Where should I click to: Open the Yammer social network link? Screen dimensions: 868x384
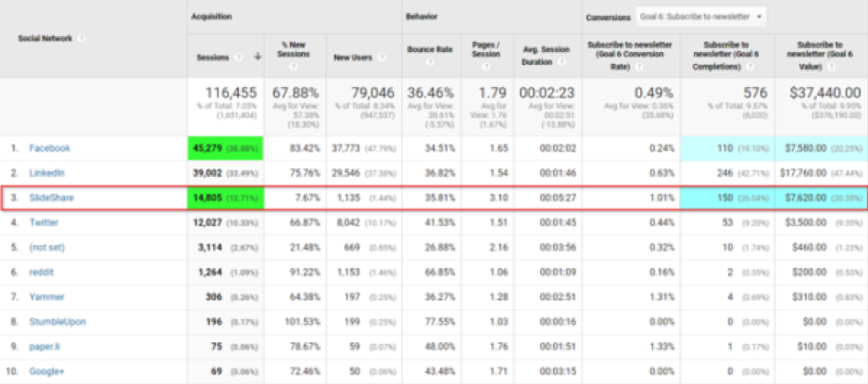(47, 297)
